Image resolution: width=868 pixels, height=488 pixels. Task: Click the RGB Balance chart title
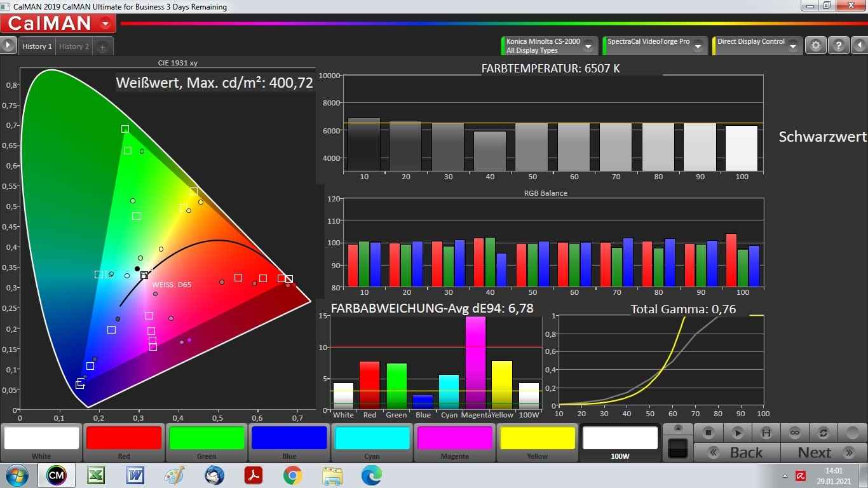click(x=545, y=193)
